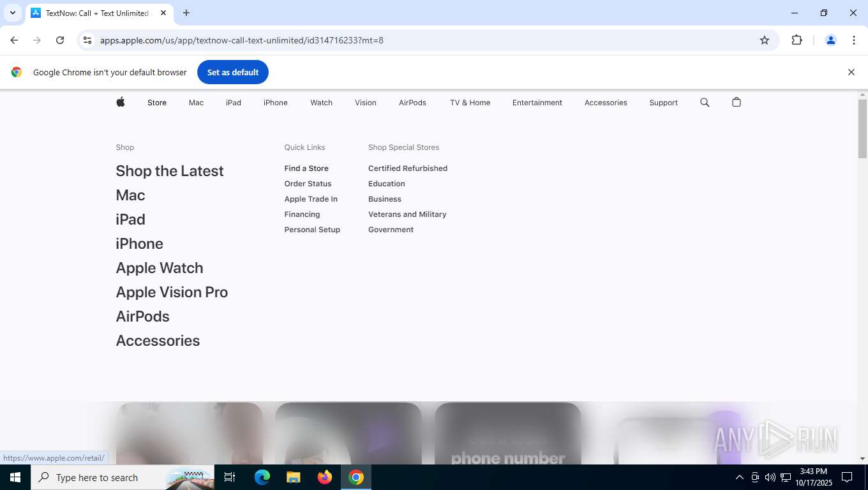Click the browser forward arrow

pyautogui.click(x=37, y=40)
